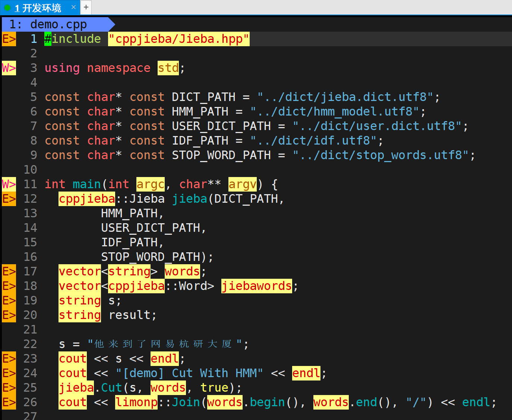Click line number 21 in gutter

30,329
